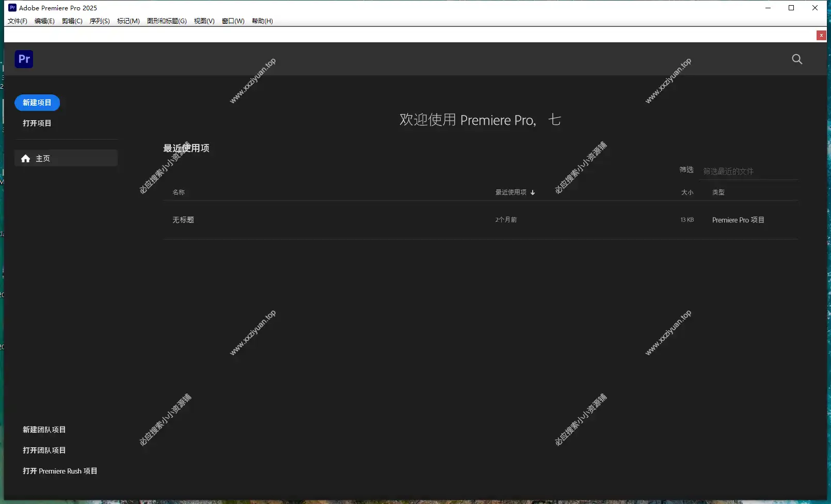This screenshot has height=504, width=831.
Task: Sort by the 大小 column header
Action: pyautogui.click(x=687, y=192)
